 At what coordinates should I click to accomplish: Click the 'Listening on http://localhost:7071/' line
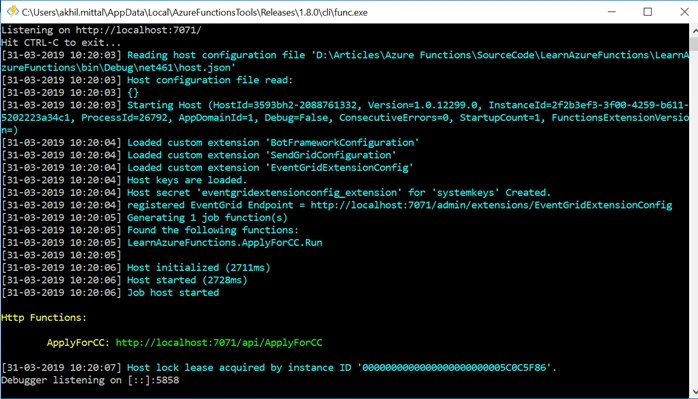[101, 30]
